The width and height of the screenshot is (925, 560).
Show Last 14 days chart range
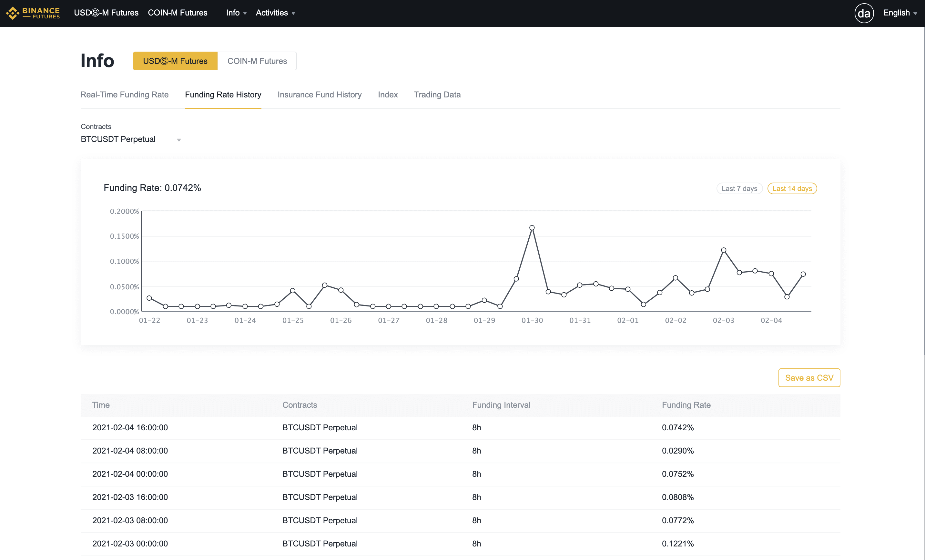tap(792, 188)
